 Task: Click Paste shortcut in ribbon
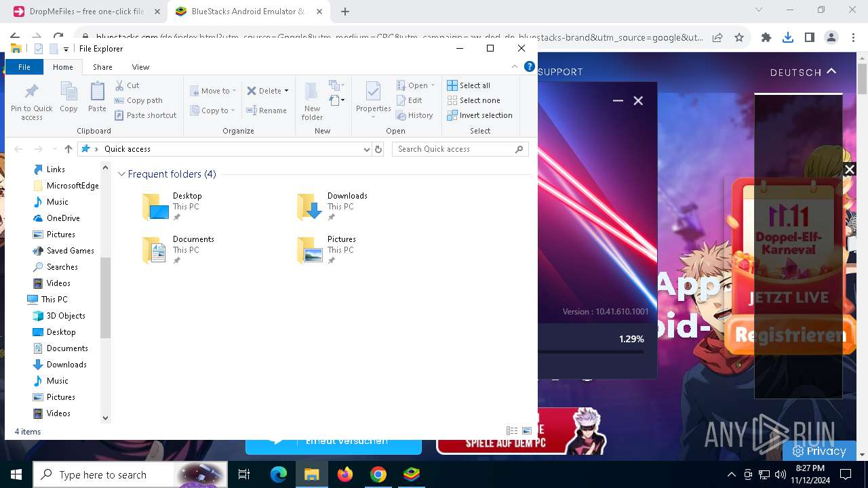tap(145, 115)
